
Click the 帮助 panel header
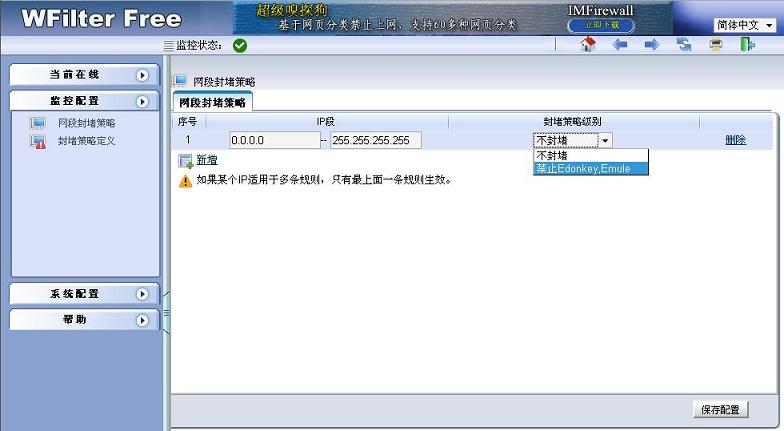coord(84,320)
